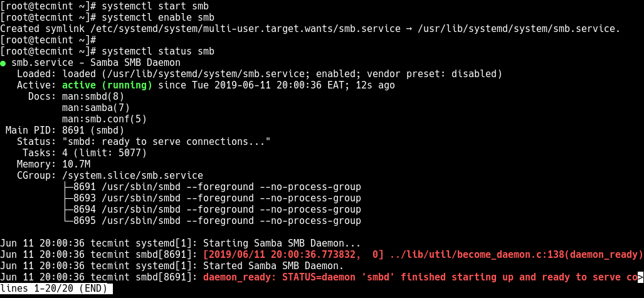Click the 'lines 1-20/20 (END)' pager status
Screen dimensions: 644x298
click(56, 289)
